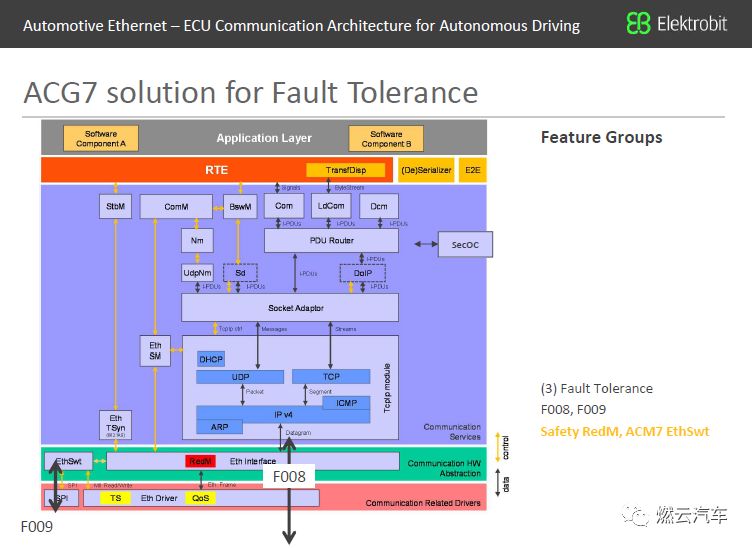
Task: Click the Communication Services label
Action: click(x=451, y=431)
